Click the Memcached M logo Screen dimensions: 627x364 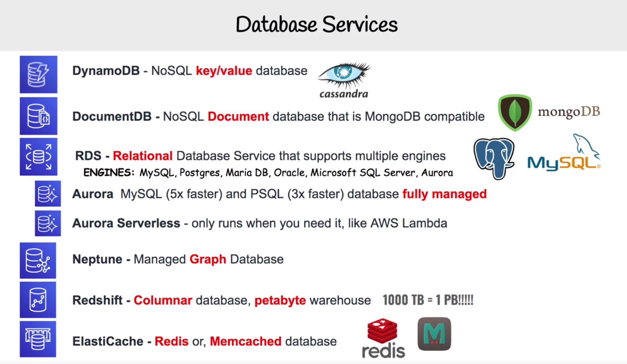pos(434,334)
